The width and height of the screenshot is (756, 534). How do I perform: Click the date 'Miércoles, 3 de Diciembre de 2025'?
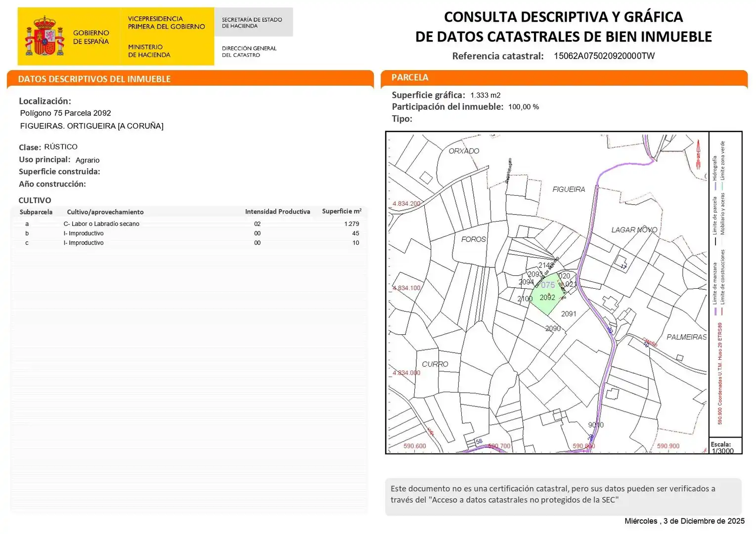[x=684, y=521]
